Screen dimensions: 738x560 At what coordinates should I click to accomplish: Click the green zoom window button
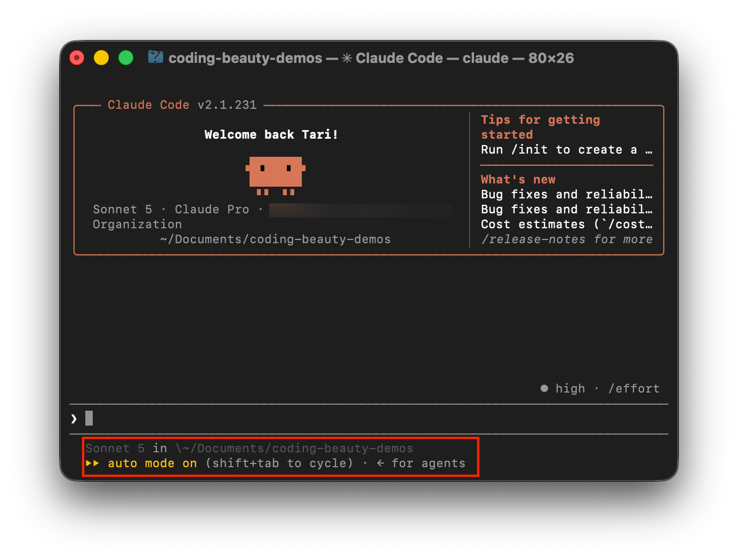(x=126, y=58)
